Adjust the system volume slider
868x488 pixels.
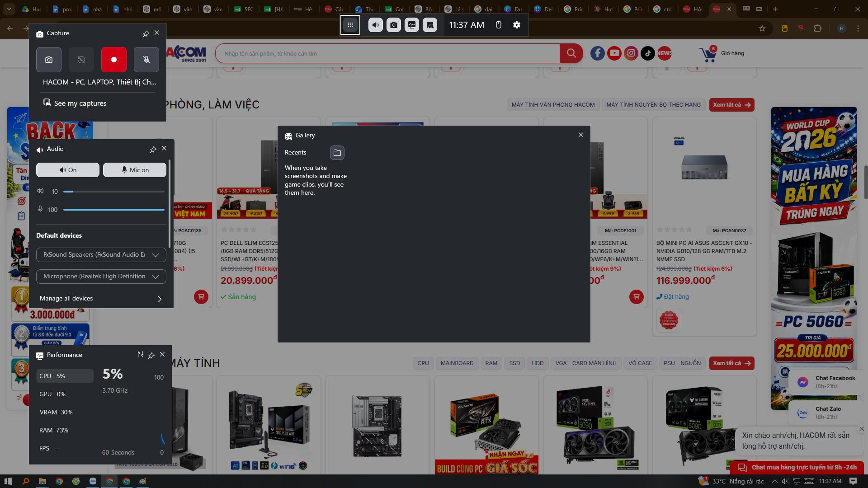114,192
